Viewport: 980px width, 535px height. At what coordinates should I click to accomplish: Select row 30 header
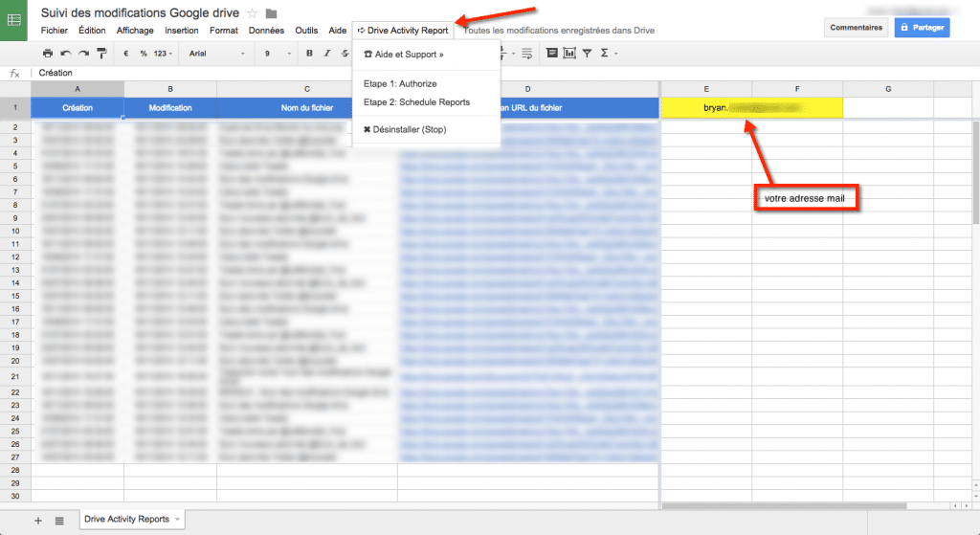click(x=15, y=497)
